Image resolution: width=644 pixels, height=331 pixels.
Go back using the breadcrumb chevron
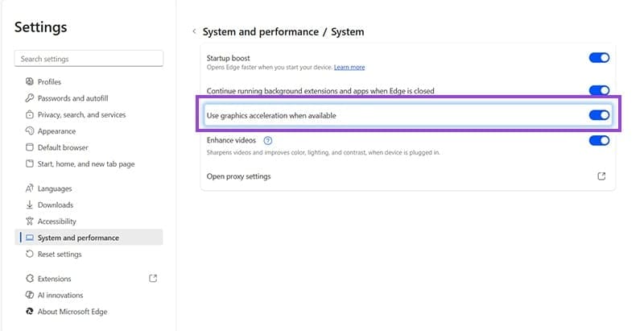(194, 32)
